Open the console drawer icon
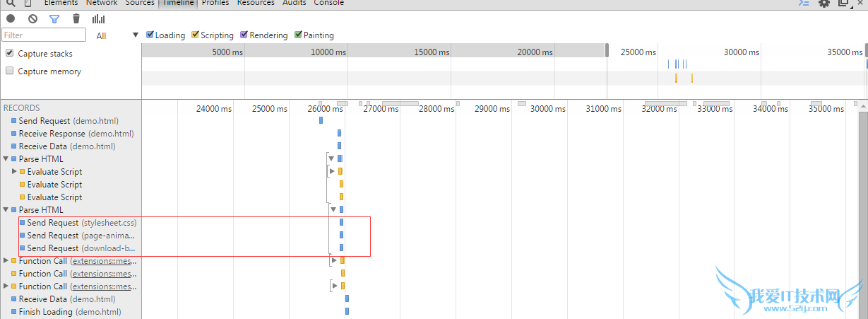This screenshot has height=319, width=868. (804, 3)
